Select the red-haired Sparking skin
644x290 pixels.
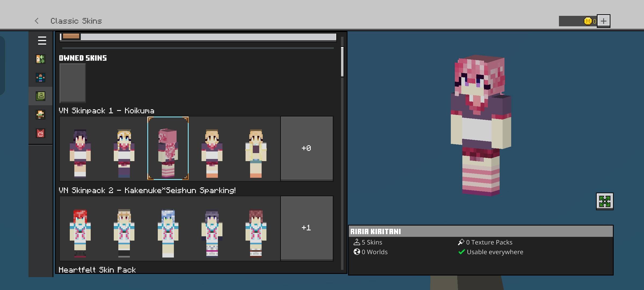click(80, 233)
